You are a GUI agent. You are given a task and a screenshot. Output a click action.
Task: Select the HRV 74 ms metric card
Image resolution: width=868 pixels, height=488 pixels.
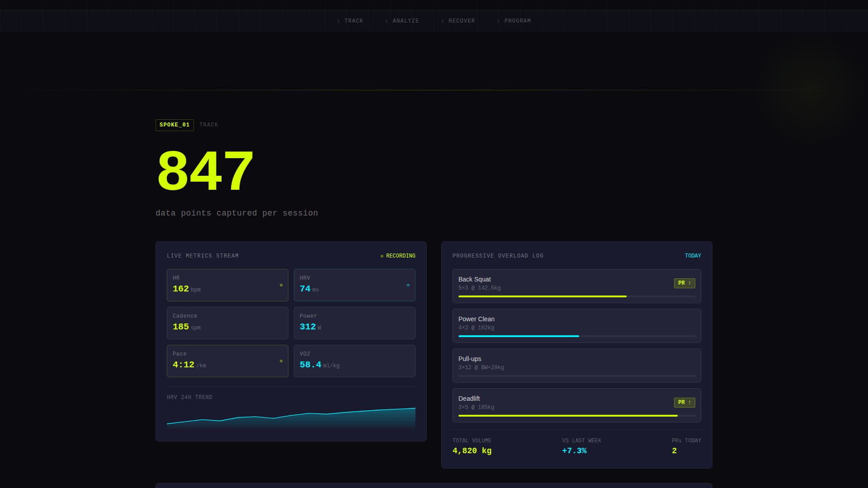point(354,285)
